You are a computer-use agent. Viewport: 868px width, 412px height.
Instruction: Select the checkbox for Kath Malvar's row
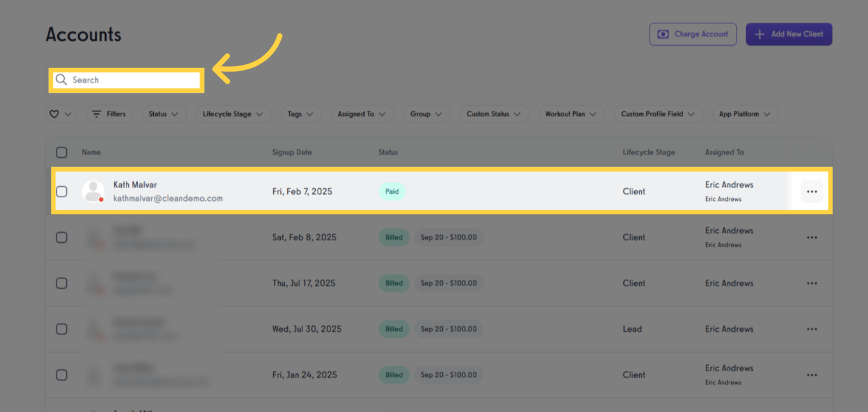click(62, 191)
